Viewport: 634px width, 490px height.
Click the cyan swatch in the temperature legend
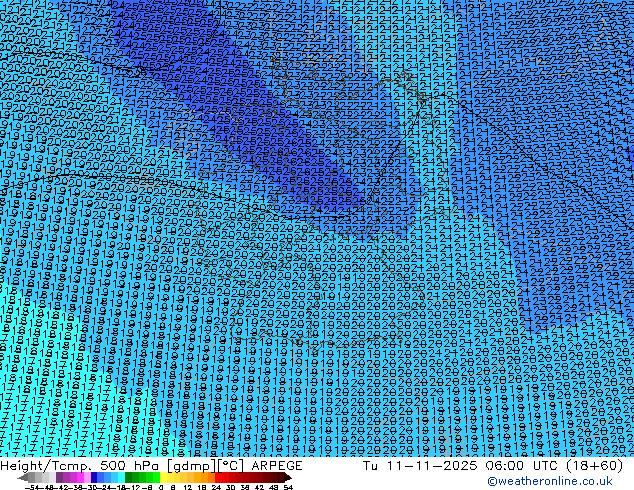click(x=122, y=478)
